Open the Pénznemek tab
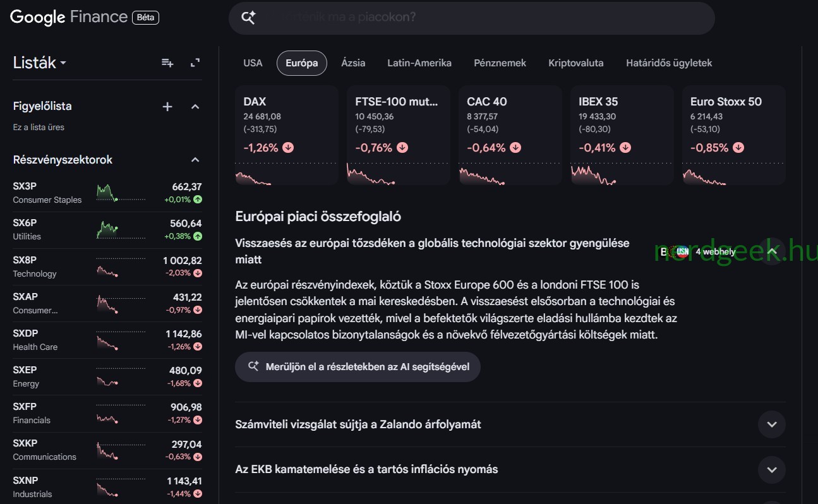 pos(500,63)
